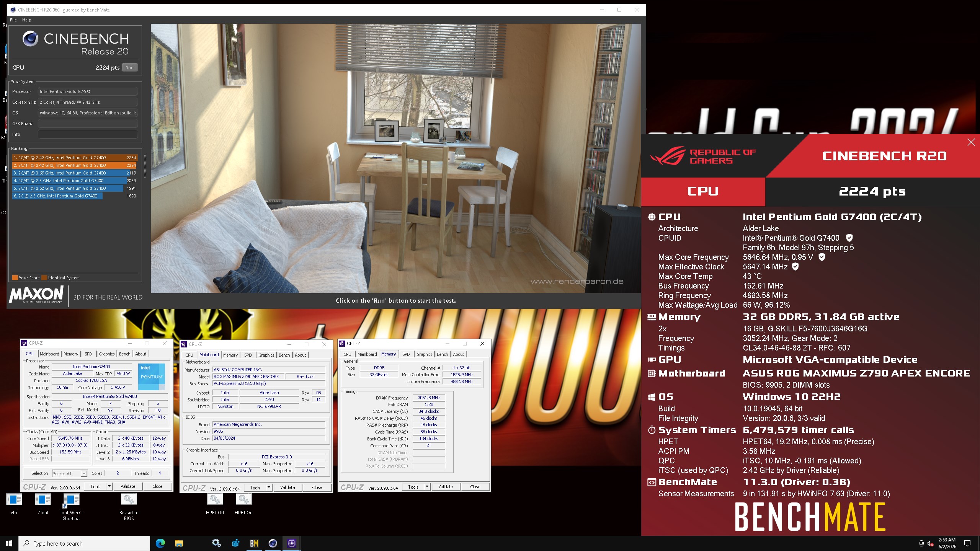Click the Max Effective Clock shield icon
The width and height of the screenshot is (980, 551).
pos(795,267)
